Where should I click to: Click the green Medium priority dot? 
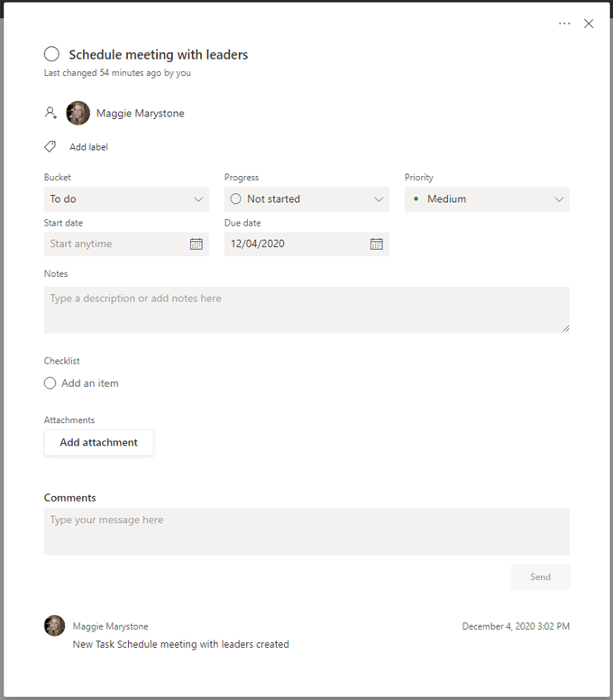pyautogui.click(x=416, y=198)
